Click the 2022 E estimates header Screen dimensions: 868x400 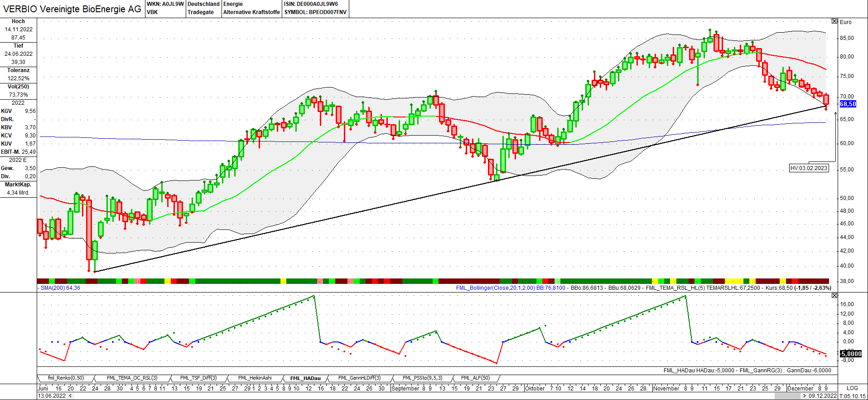pyautogui.click(x=18, y=160)
